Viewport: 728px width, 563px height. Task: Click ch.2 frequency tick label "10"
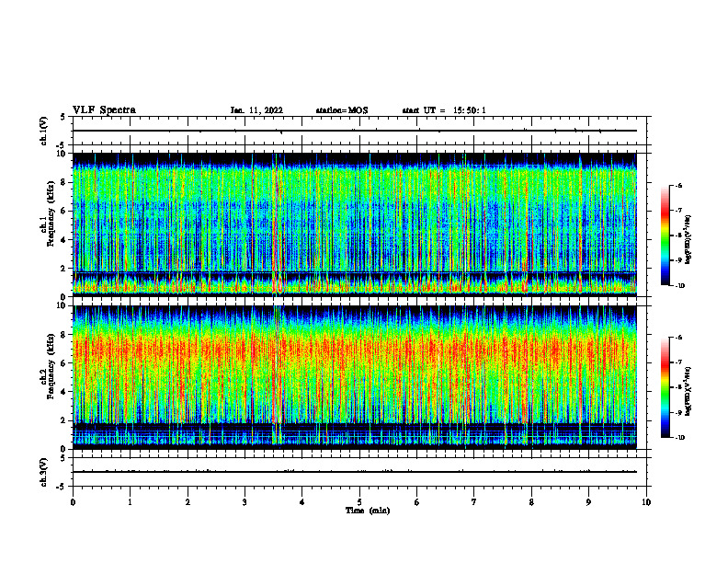coord(62,305)
